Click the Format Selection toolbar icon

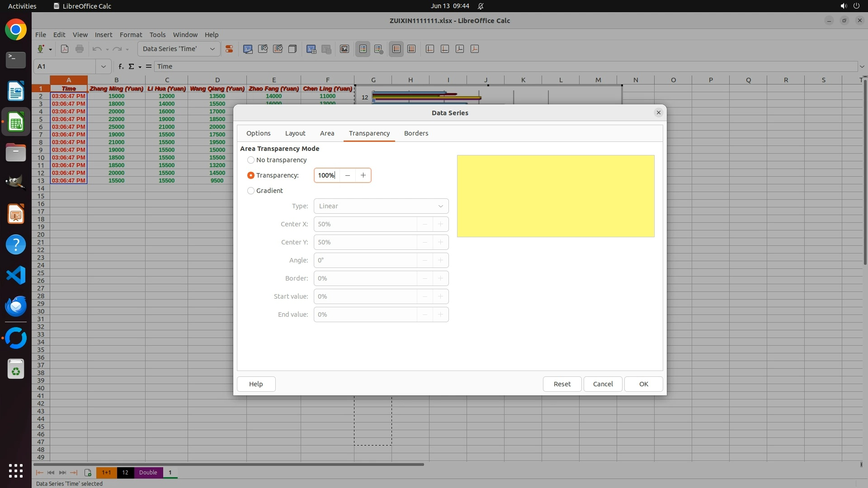229,49
